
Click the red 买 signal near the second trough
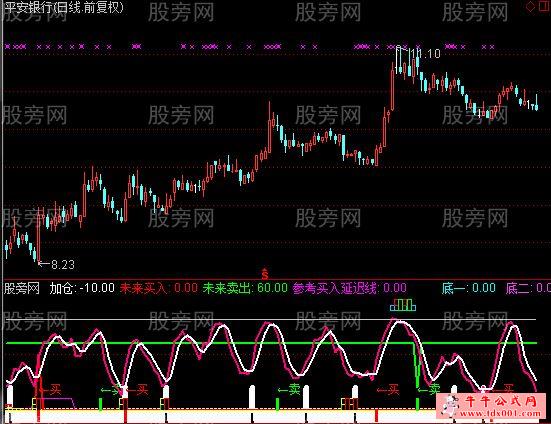(137, 389)
